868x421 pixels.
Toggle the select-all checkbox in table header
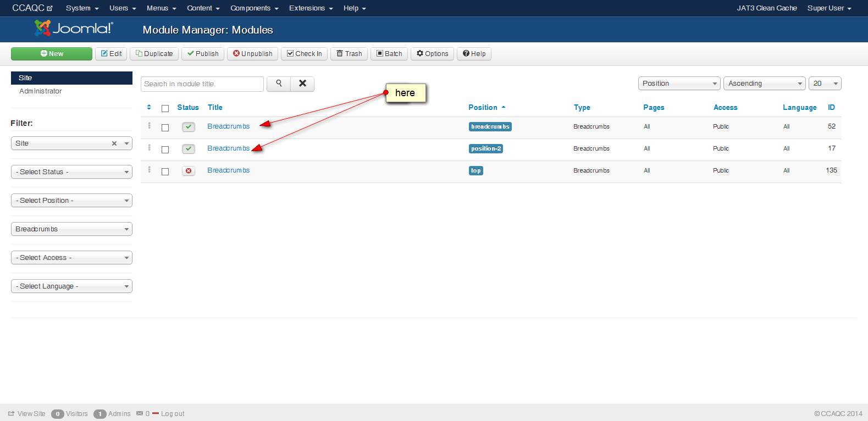pos(165,108)
